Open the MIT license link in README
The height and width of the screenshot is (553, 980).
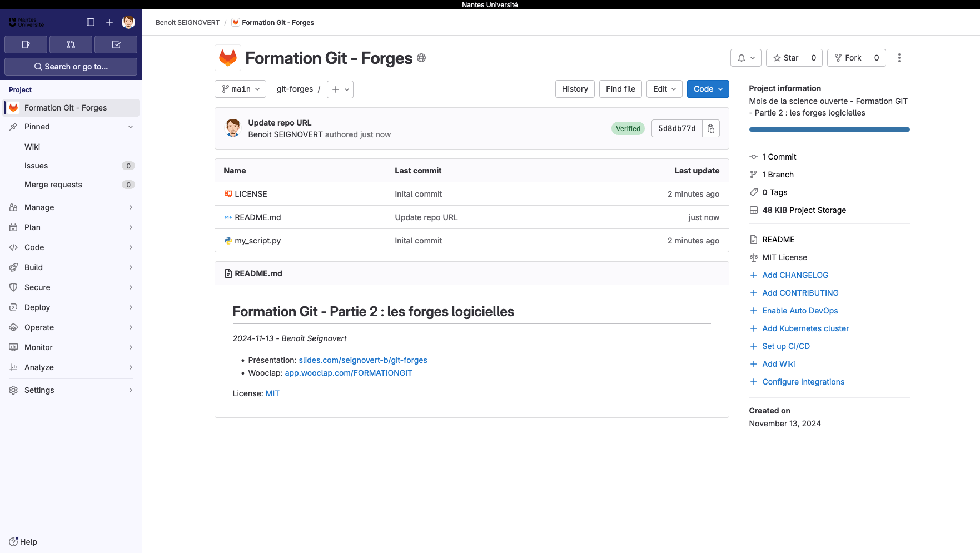[272, 393]
